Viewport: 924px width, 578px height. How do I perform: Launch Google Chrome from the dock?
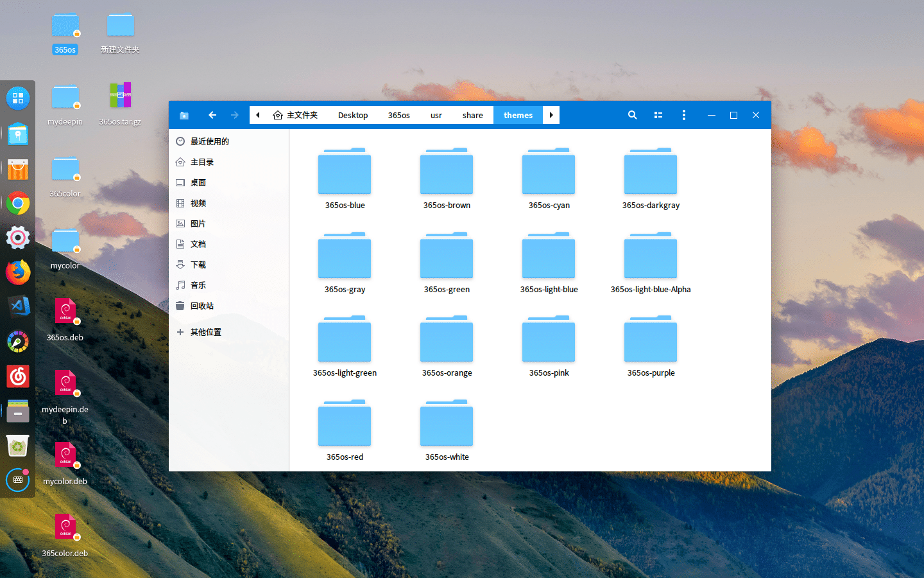pos(18,204)
